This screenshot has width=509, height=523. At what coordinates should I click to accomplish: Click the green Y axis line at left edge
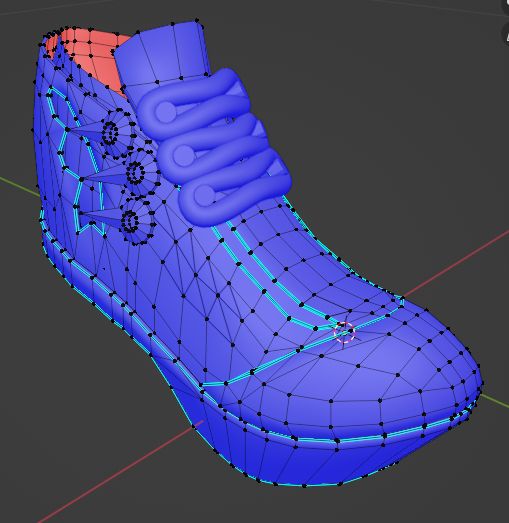click(x=18, y=186)
